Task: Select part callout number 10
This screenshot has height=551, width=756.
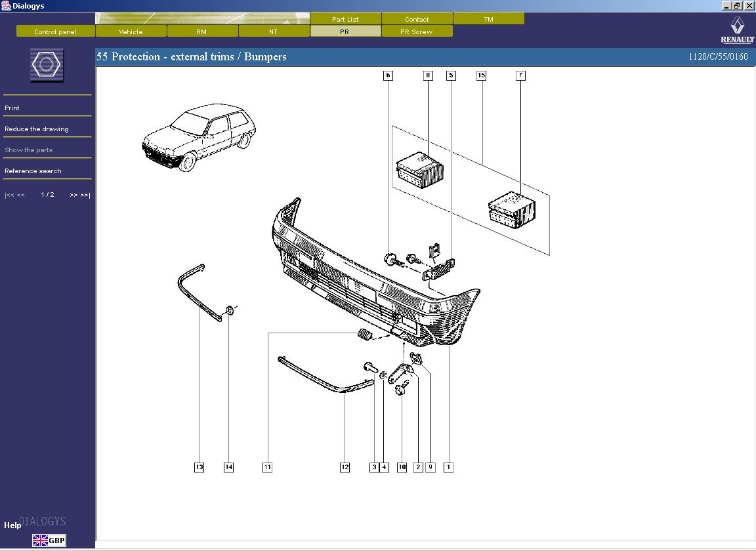Action: 402,467
